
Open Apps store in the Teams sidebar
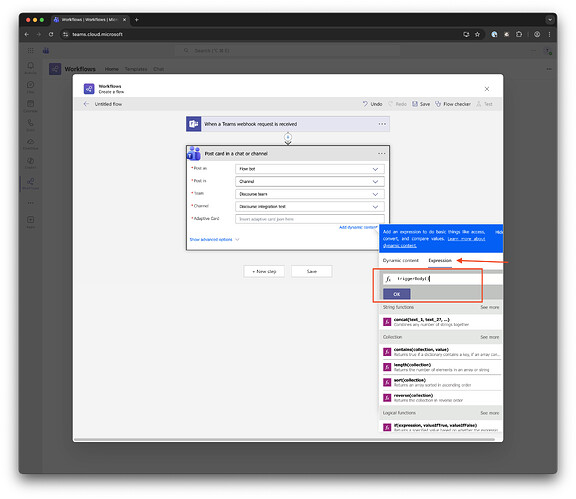click(x=30, y=222)
